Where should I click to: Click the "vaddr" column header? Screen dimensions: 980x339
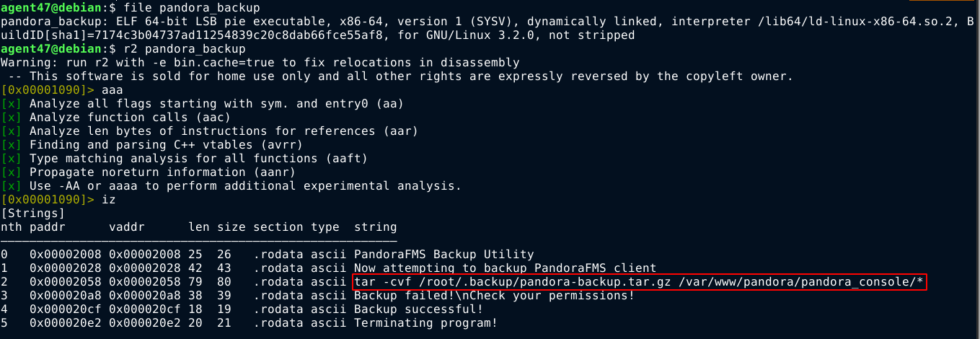click(x=127, y=227)
